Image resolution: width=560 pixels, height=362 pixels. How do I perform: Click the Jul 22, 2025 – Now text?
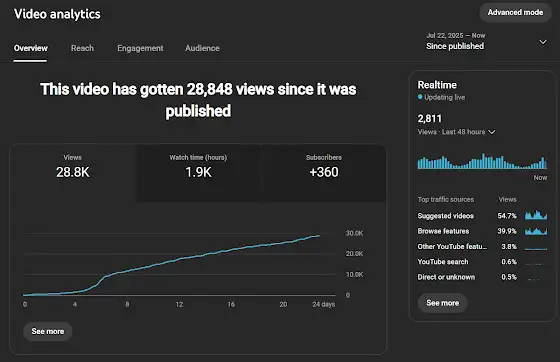pos(456,35)
